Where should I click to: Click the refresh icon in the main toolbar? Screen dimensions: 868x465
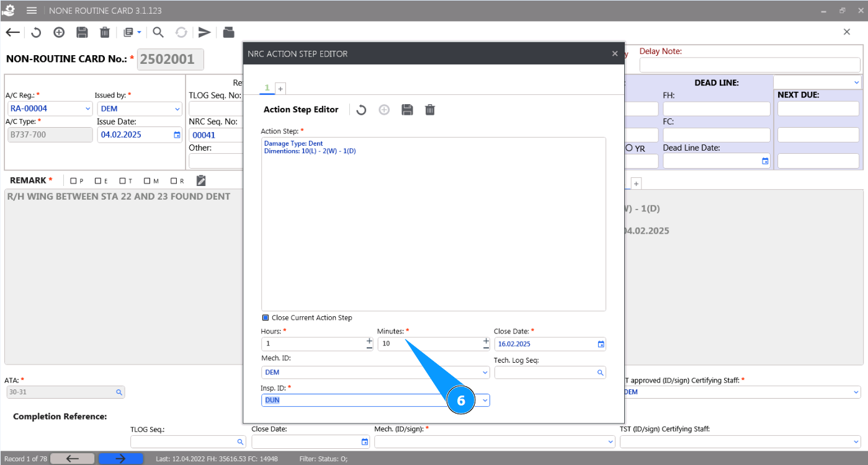pos(36,32)
